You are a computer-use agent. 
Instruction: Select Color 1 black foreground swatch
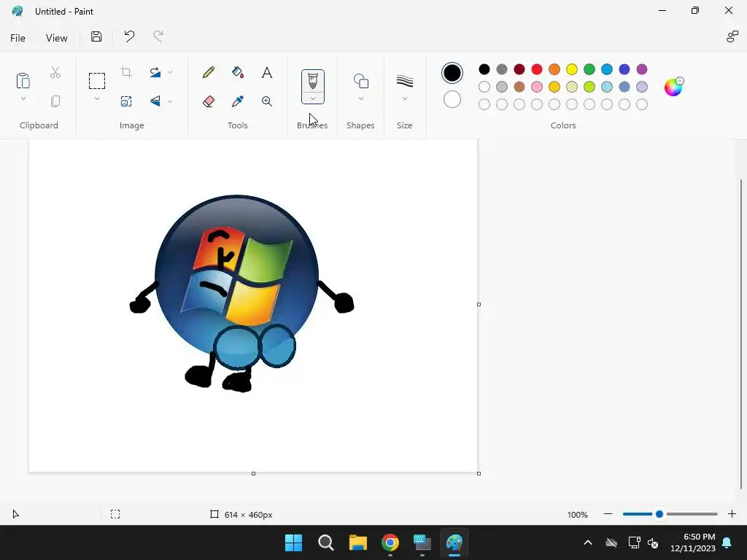[452, 73]
